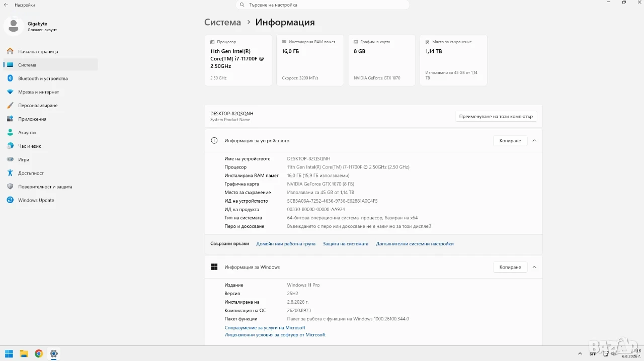
Task: Click the search magnifier icon
Action: coord(242,5)
